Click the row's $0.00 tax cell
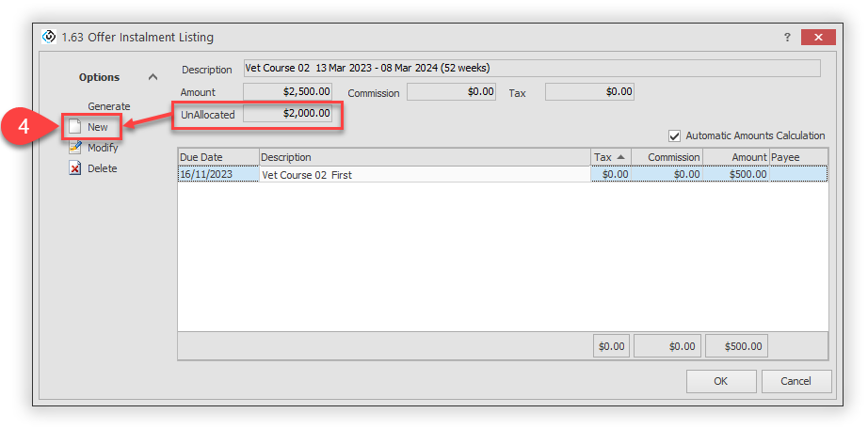 [611, 174]
